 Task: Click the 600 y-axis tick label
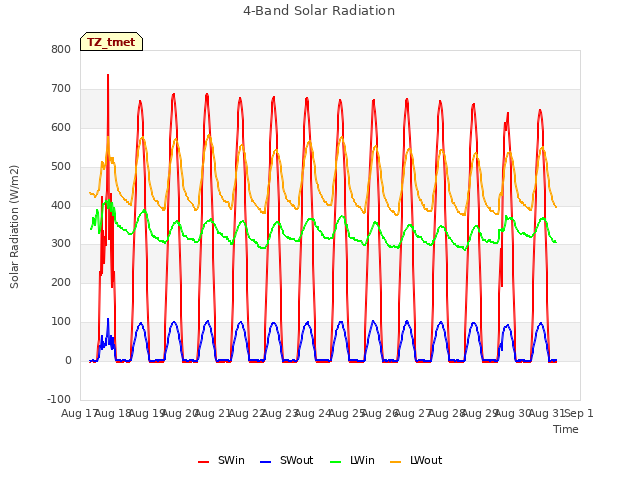pos(61,127)
